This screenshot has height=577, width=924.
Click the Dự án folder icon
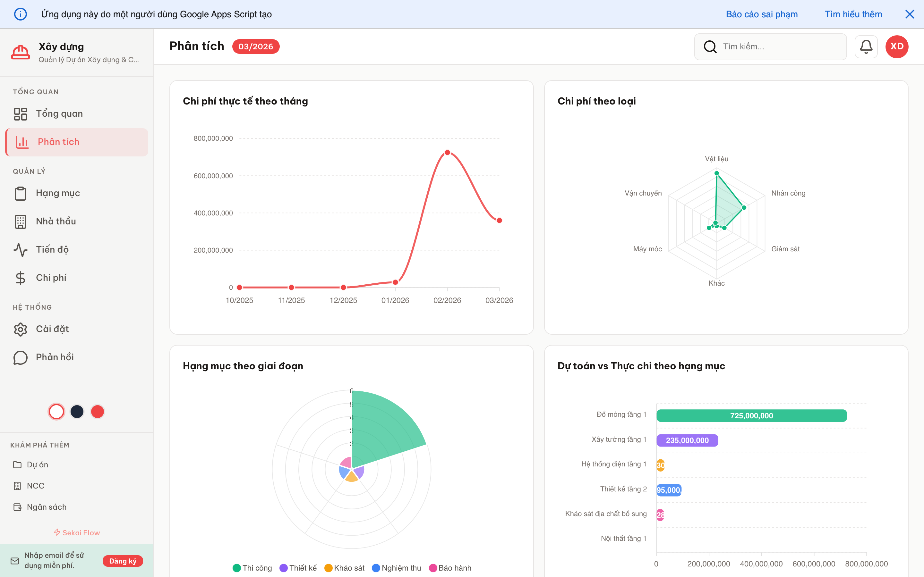click(x=17, y=464)
